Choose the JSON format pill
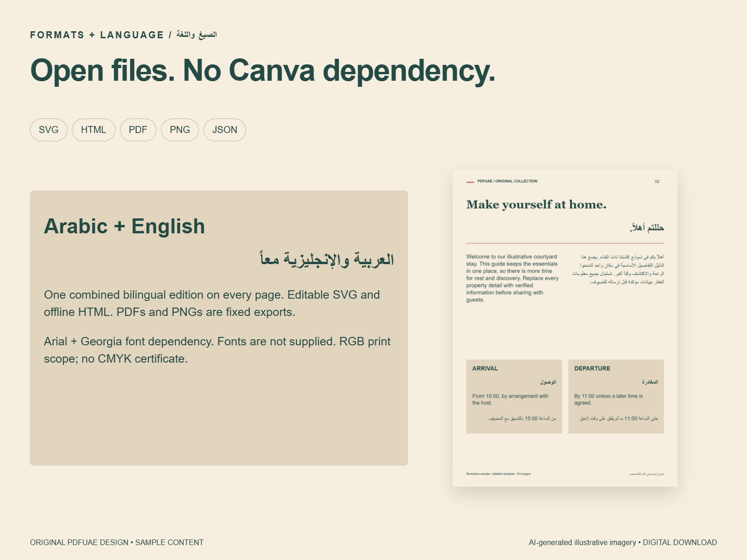Screen dimensions: 747x560 tap(225, 130)
